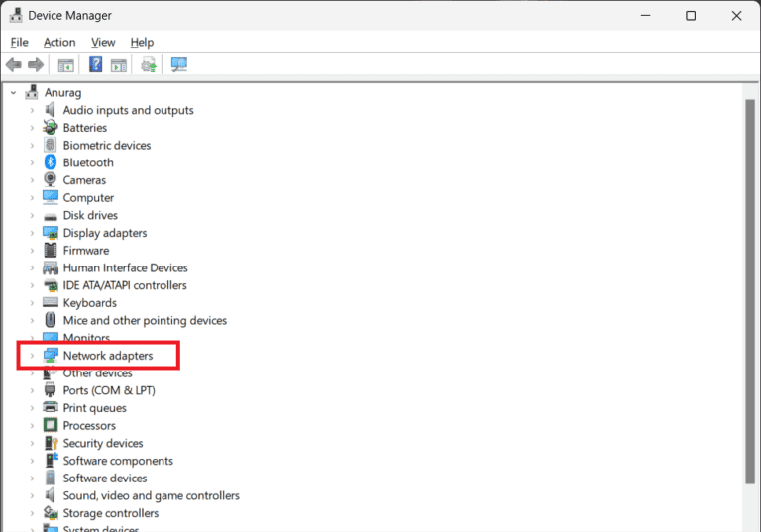Viewport: 761px width, 532px height.
Task: Collapse the Anurag root node
Action: point(14,92)
